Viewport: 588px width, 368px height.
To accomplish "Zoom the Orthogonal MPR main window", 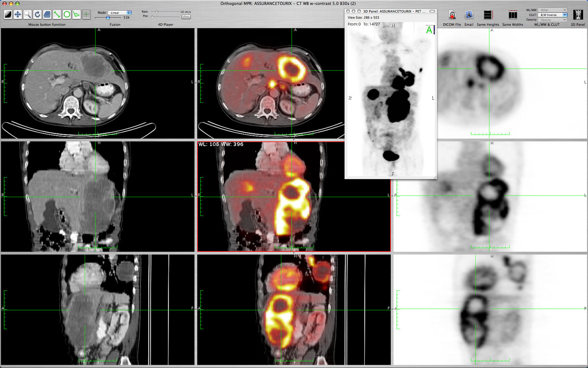I will click(x=17, y=3).
